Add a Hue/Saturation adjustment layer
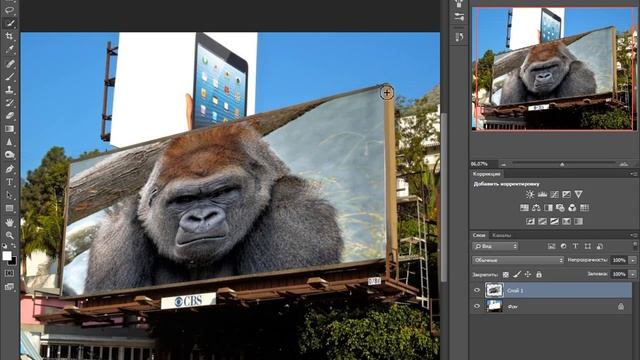This screenshot has width=640, height=360. (524, 208)
